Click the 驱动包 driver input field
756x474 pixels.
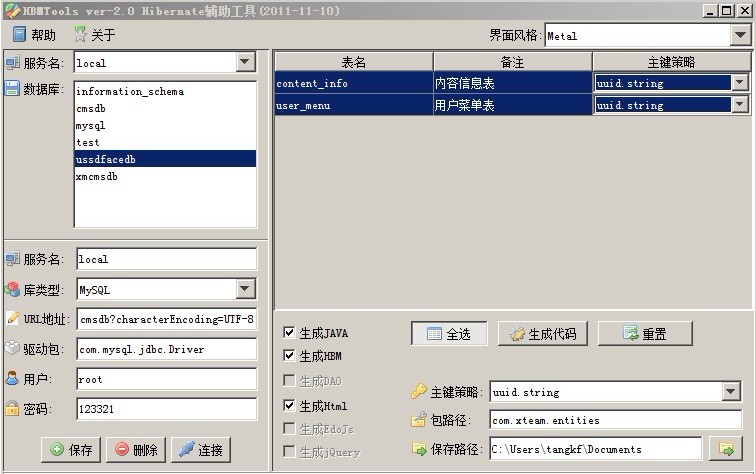click(167, 349)
